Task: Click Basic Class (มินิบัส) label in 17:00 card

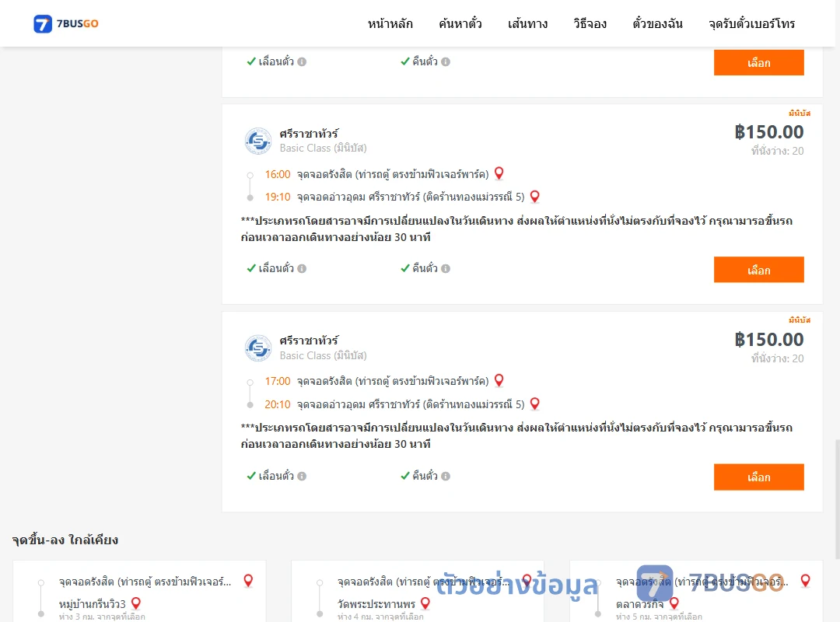Action: [x=323, y=355]
